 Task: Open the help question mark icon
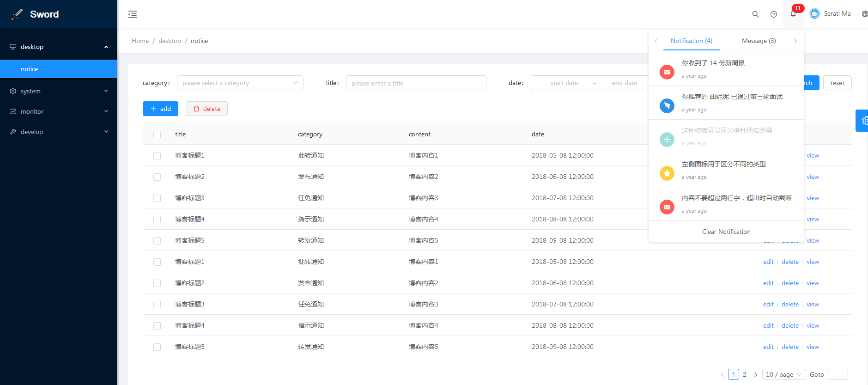(x=774, y=14)
